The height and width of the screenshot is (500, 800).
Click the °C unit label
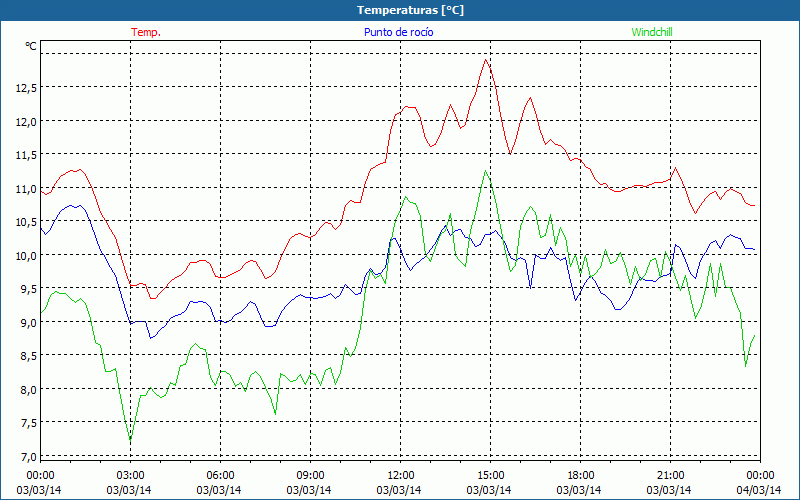31,46
